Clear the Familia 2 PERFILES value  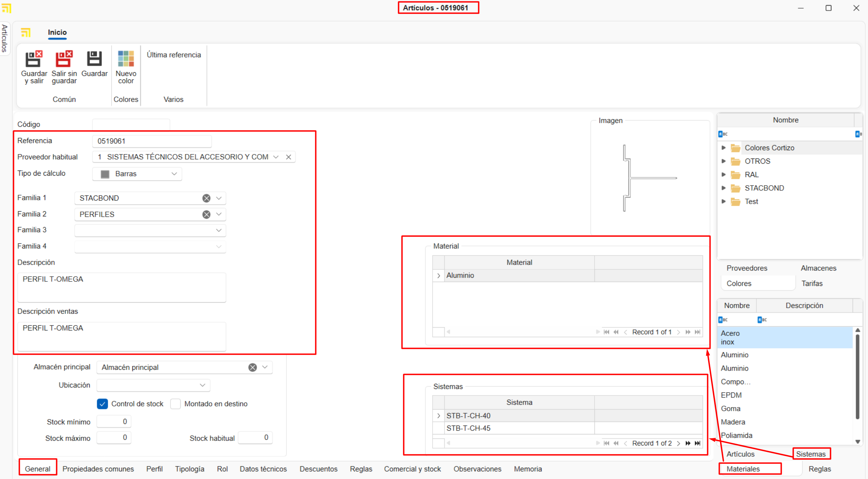pos(206,214)
